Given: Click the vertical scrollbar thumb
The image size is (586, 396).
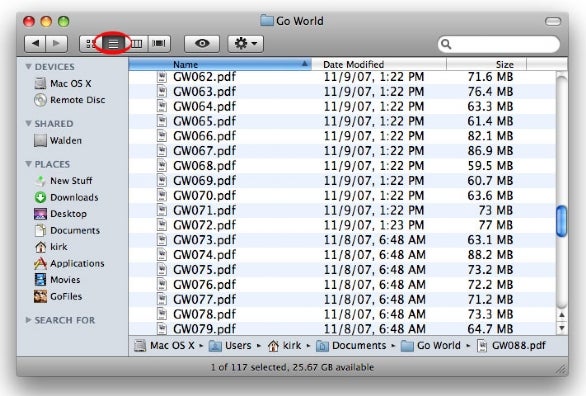Looking at the screenshot, I should click(x=561, y=221).
